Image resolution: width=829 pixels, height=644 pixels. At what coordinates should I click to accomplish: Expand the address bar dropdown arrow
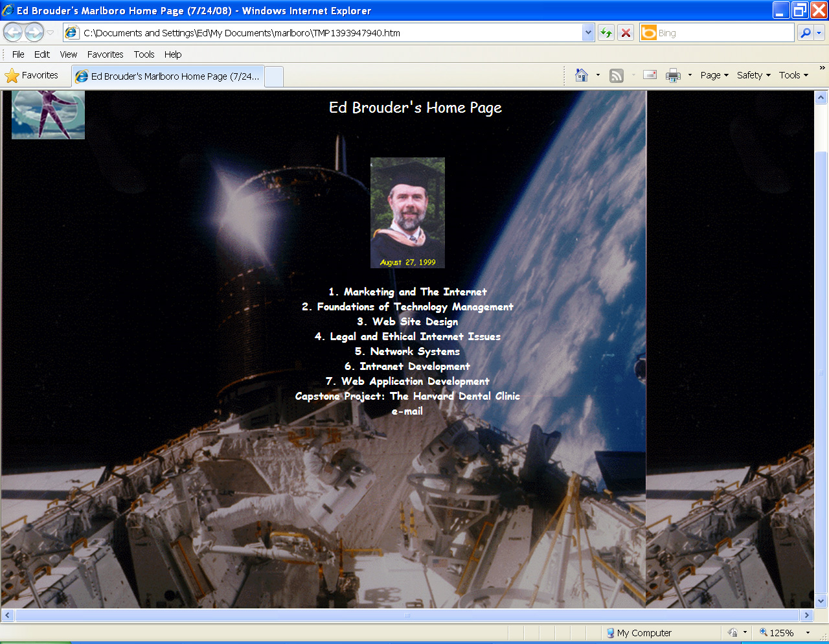click(x=588, y=32)
